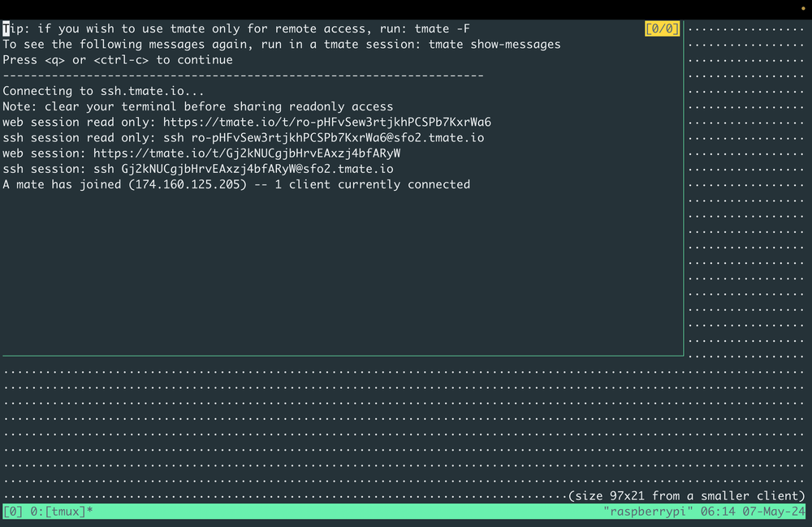The image size is (812, 527).
Task: Click the "A mate has joined" message line
Action: pos(235,184)
